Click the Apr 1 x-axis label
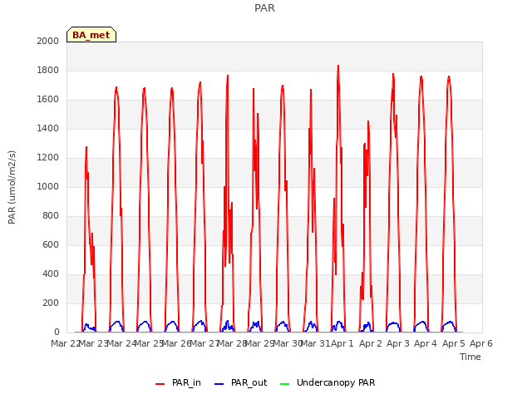The height and width of the screenshot is (399, 532). (342, 343)
